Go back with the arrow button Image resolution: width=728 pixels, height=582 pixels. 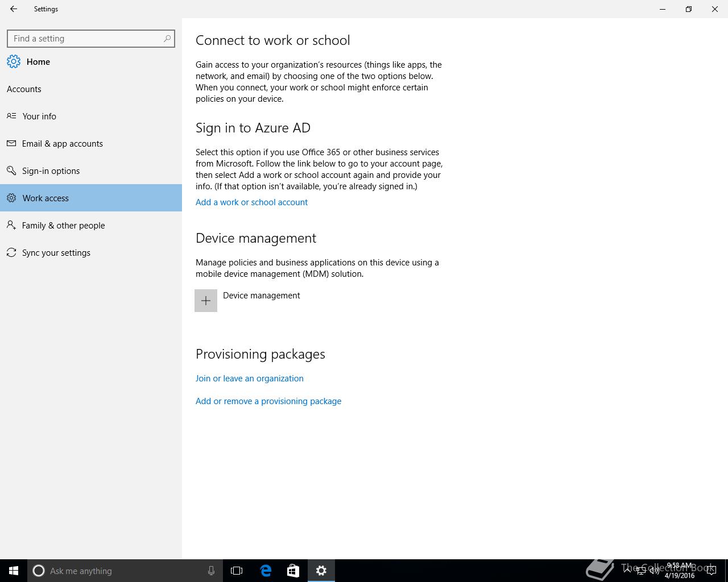pyautogui.click(x=14, y=9)
